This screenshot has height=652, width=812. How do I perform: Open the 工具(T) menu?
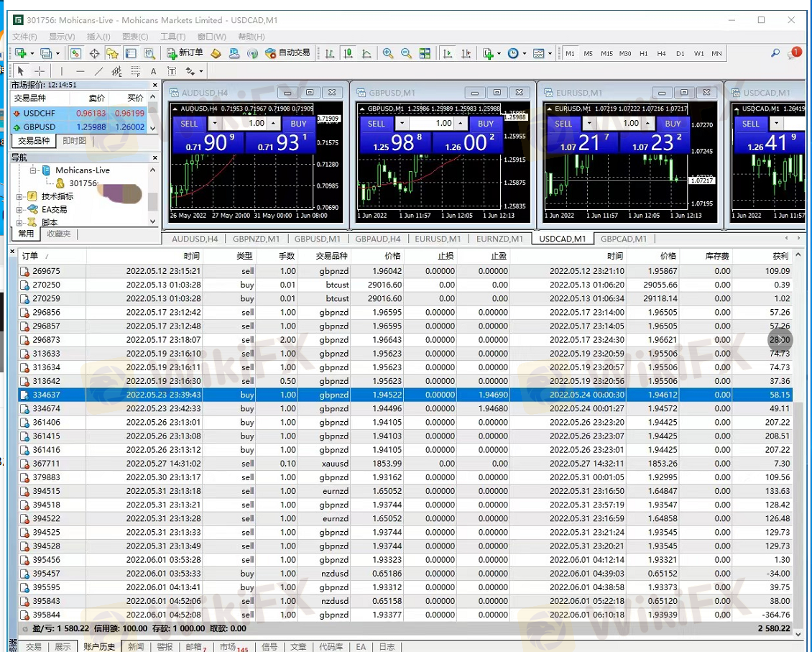[173, 37]
